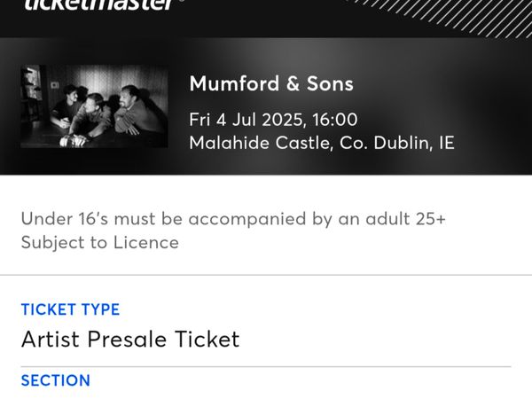Click the registered trademark symbol beside the logo
Viewport: 532px width, 399px height.
182,2
